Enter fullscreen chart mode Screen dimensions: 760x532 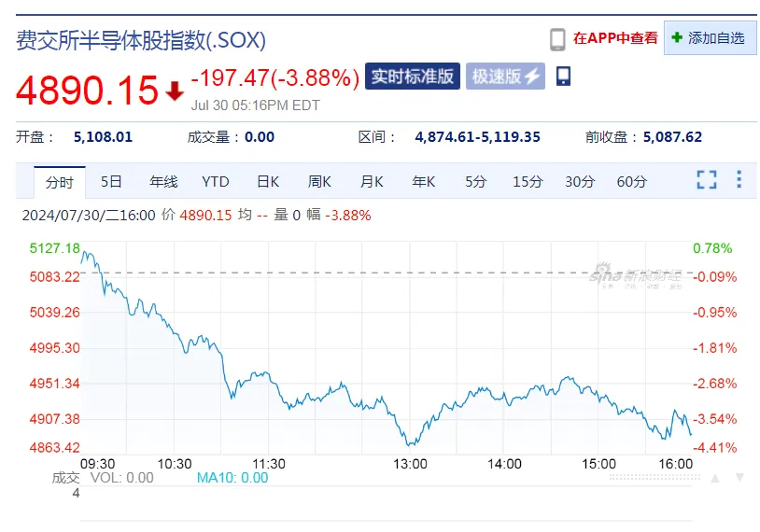[x=707, y=180]
